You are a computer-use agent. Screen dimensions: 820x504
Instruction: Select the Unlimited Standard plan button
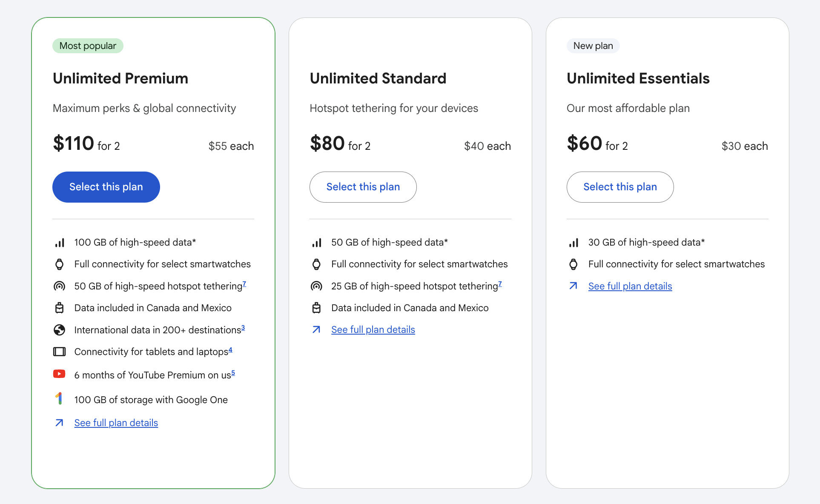[x=363, y=187]
